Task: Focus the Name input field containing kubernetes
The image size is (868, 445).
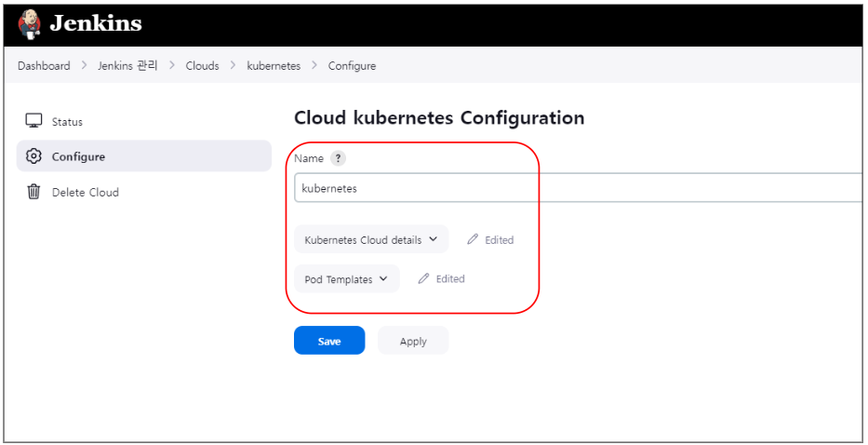Action: tap(579, 188)
